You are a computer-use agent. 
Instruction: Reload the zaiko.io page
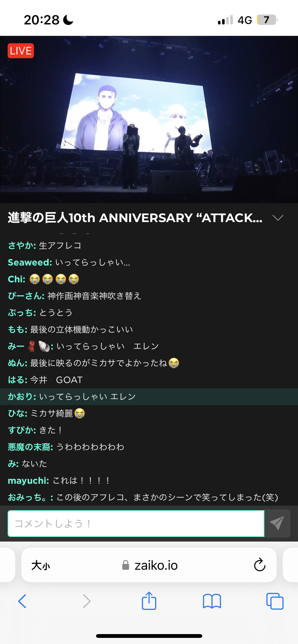(x=260, y=565)
